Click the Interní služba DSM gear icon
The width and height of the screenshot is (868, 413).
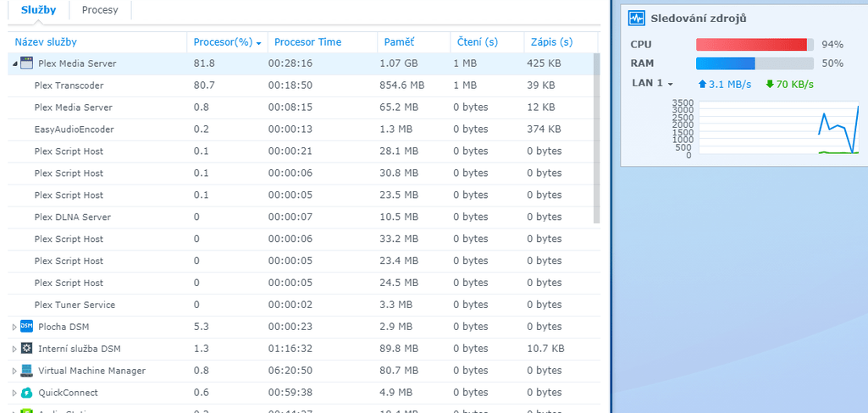click(x=27, y=349)
